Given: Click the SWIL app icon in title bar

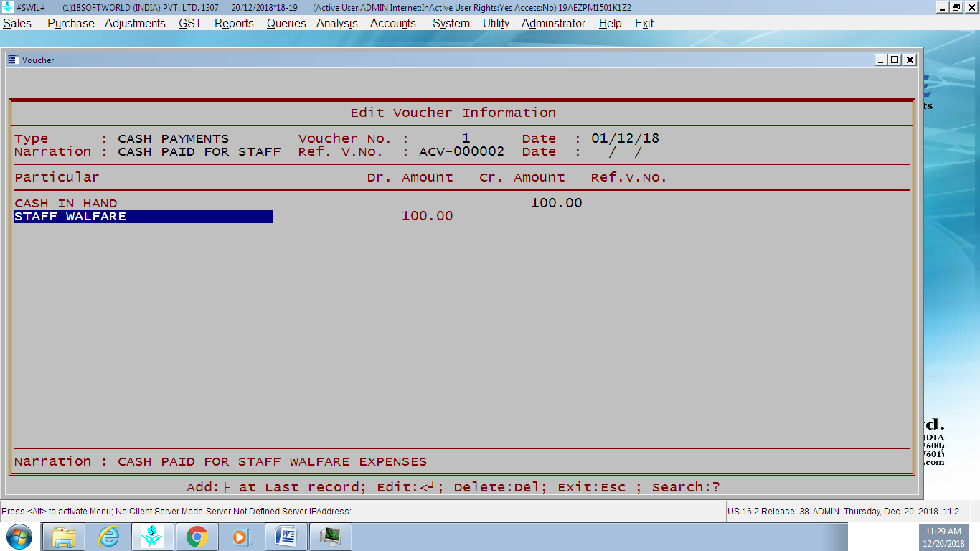Looking at the screenshot, I should pos(7,7).
